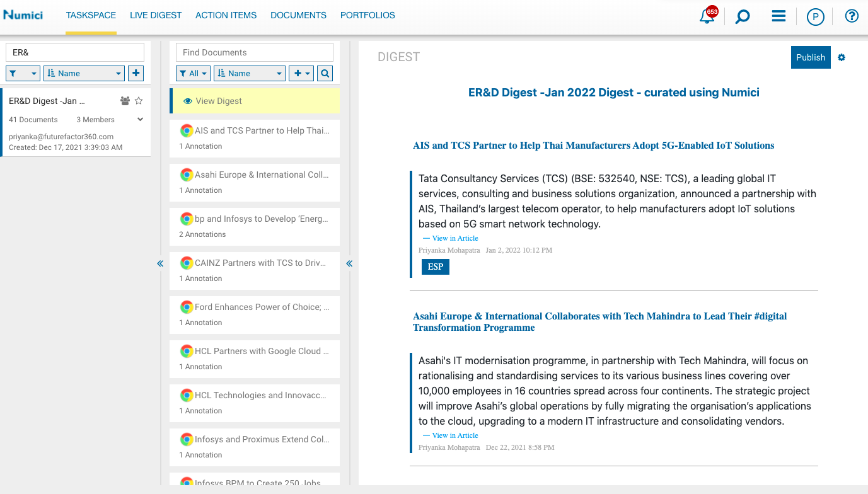Click Chrome icon of CAINZ Partners document

(x=186, y=263)
